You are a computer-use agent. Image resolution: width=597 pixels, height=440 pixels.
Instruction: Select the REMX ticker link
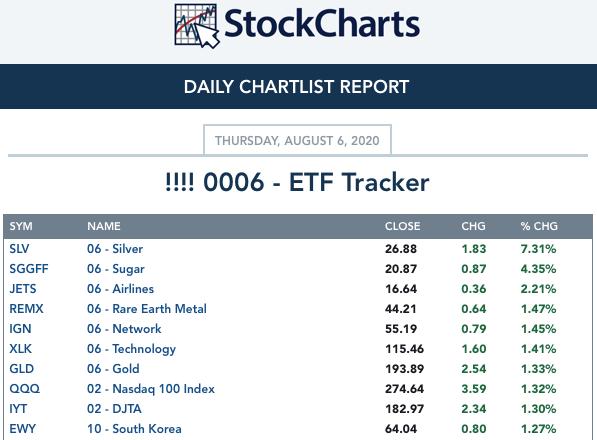pos(26,309)
